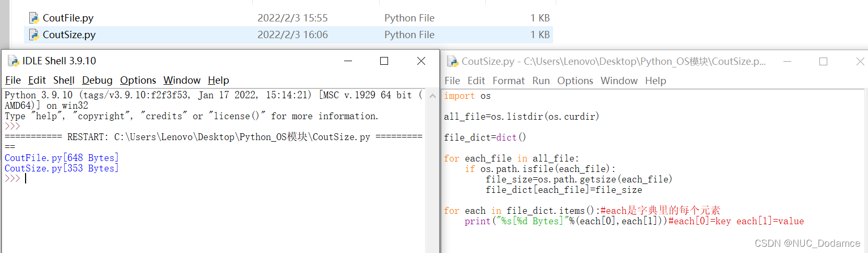The height and width of the screenshot is (253, 868).
Task: Click the IDLE Shell title bar Python icon
Action: point(13,61)
